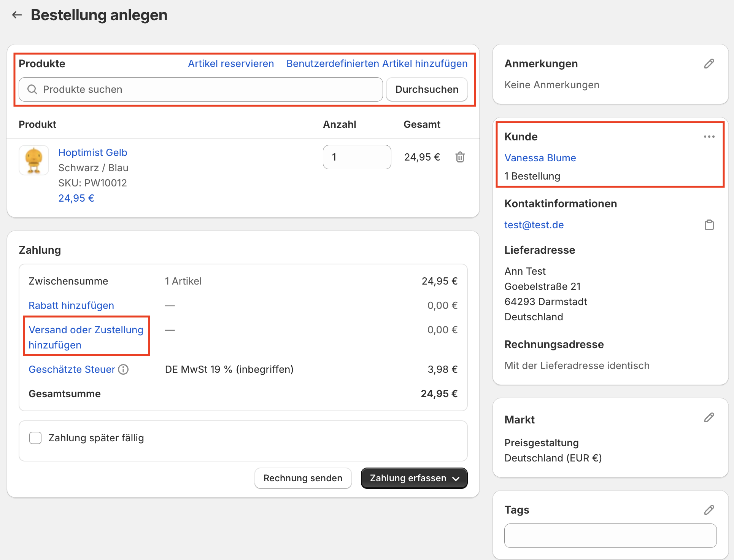Click the trash icon to remove Hoptimist Gelb
Viewport: 734px width, 560px height.
[460, 157]
